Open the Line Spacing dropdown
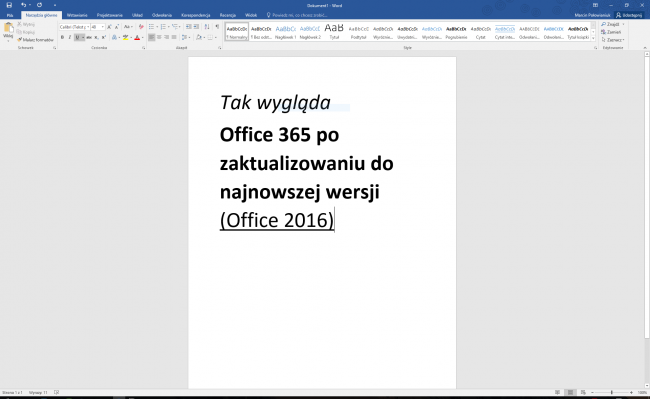This screenshot has width=650, height=399. coord(185,38)
